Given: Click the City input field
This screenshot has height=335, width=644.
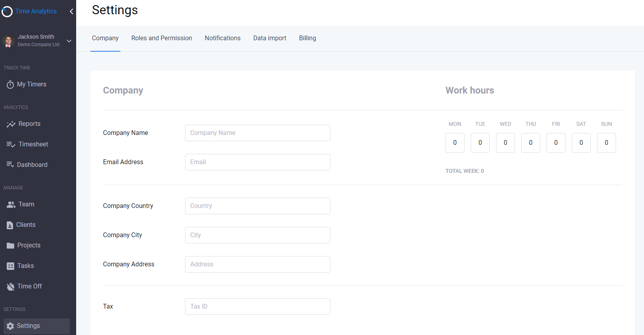Looking at the screenshot, I should click(258, 235).
